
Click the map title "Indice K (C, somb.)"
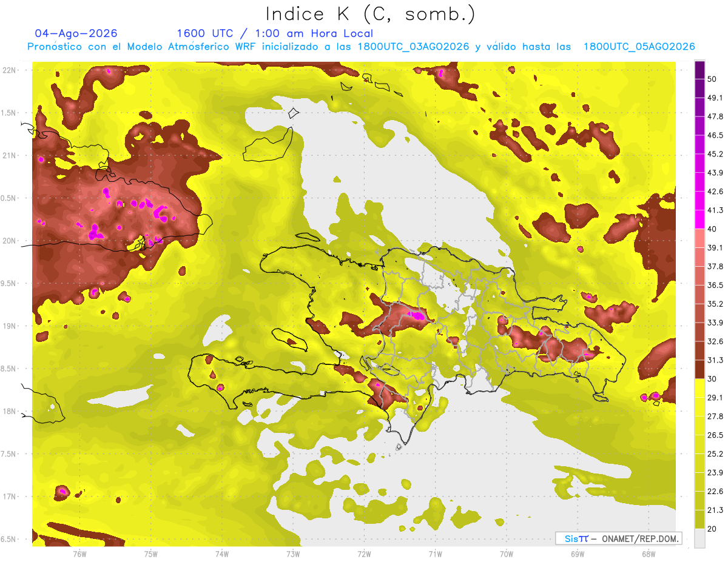[370, 13]
